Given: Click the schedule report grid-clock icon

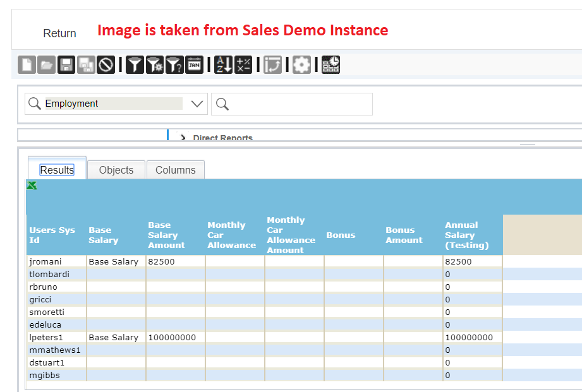Looking at the screenshot, I should pos(330,65).
